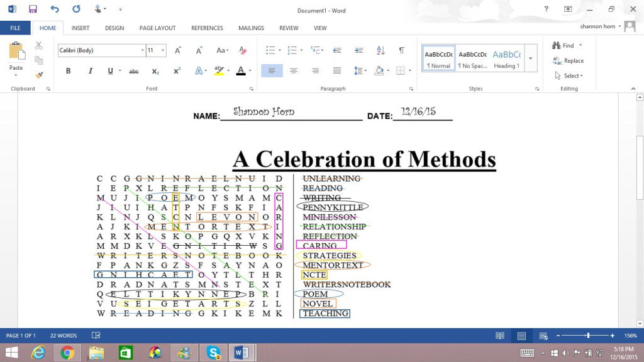Open Select dropdown in Editing group
This screenshot has height=362, width=644.
pyautogui.click(x=569, y=75)
